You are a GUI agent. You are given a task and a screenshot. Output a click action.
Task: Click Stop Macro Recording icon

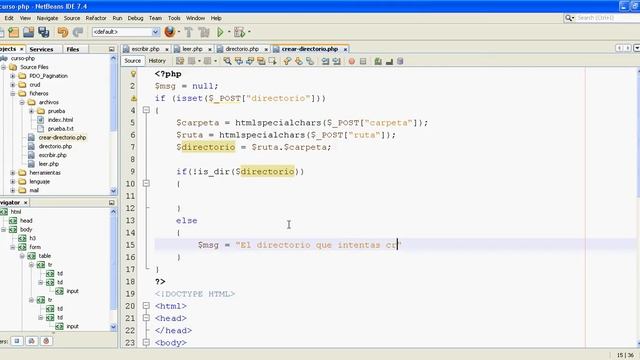(363, 61)
